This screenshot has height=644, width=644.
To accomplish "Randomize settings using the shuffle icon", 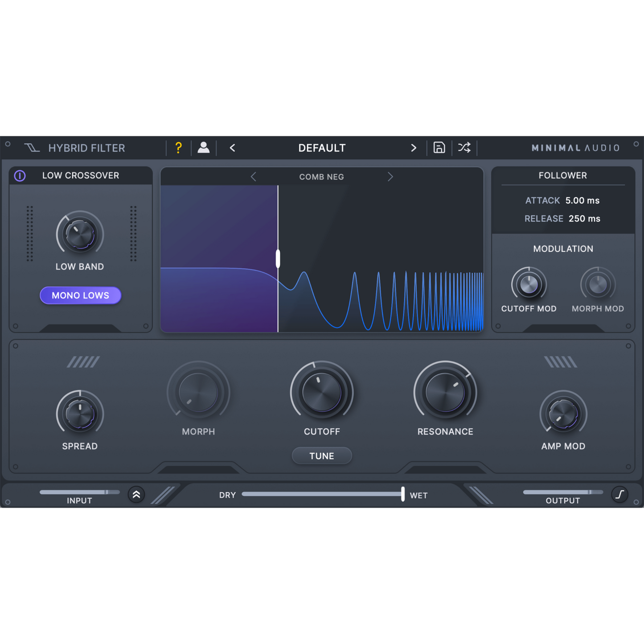I will 464,148.
